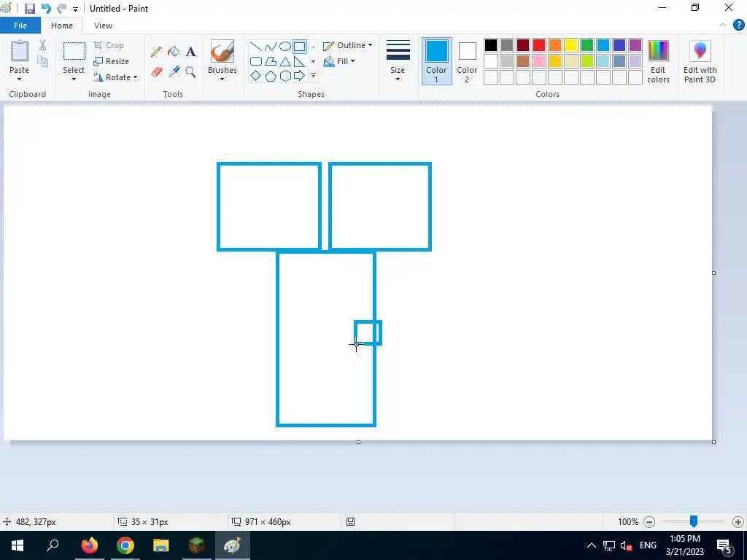Choose the Fill with color bucket tool
Screen dimensions: 747x560
pyautogui.click(x=174, y=51)
